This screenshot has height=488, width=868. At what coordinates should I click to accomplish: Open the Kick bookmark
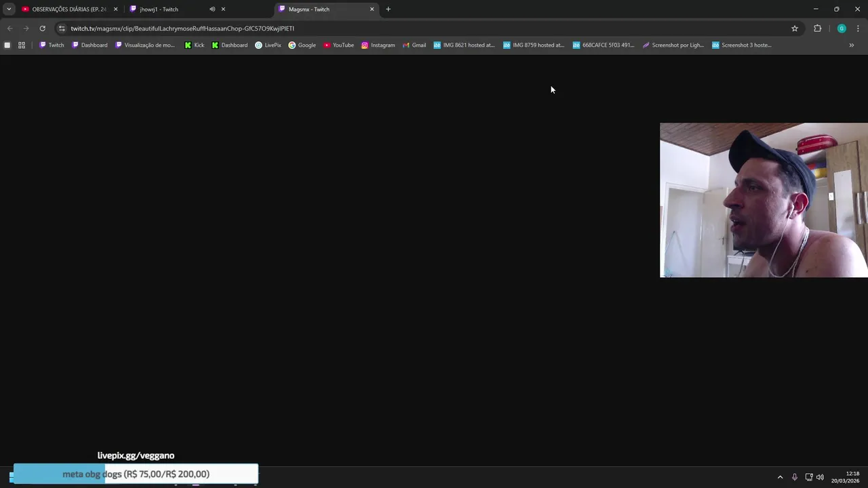[x=194, y=45]
